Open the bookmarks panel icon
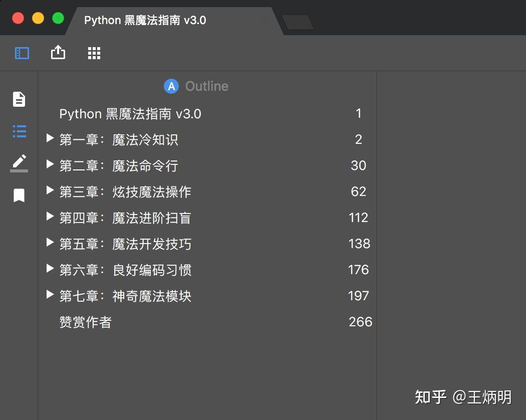Image resolution: width=526 pixels, height=420 pixels. tap(19, 195)
